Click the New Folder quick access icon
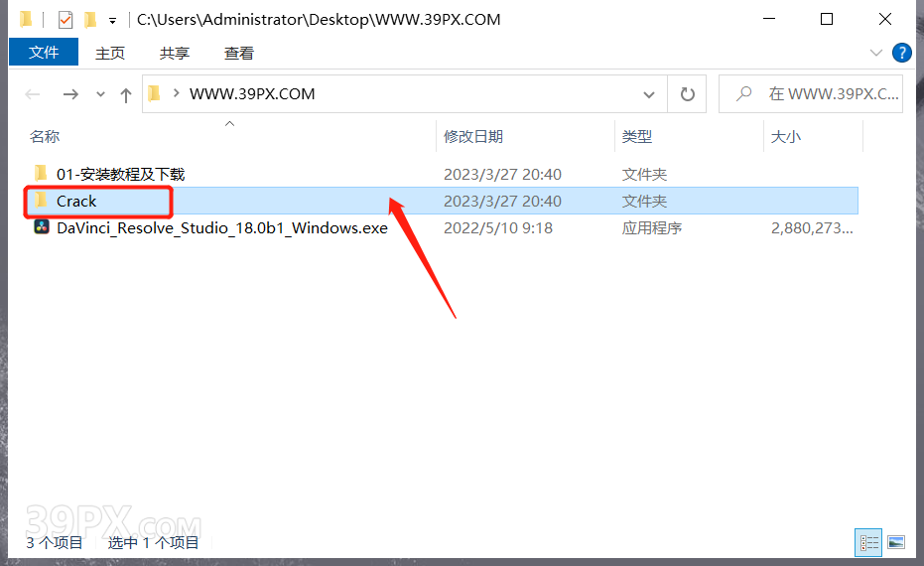 pyautogui.click(x=90, y=20)
